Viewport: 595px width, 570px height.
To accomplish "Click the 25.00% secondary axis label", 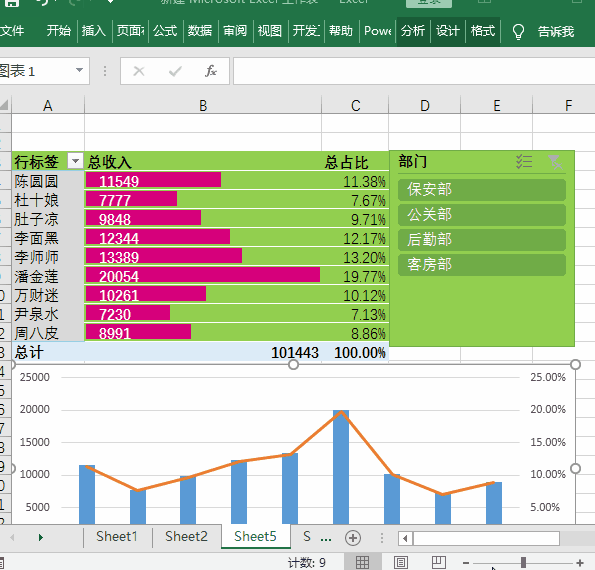I will [548, 377].
